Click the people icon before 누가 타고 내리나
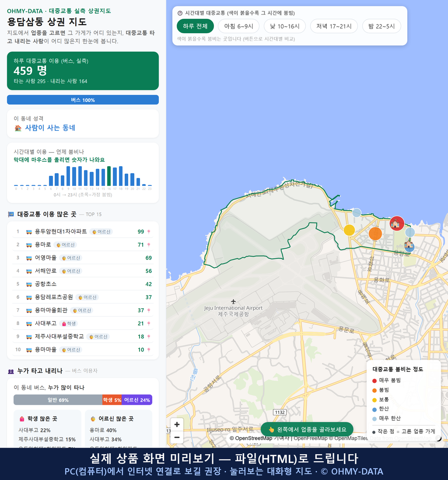This screenshot has height=480, width=448. point(11,371)
